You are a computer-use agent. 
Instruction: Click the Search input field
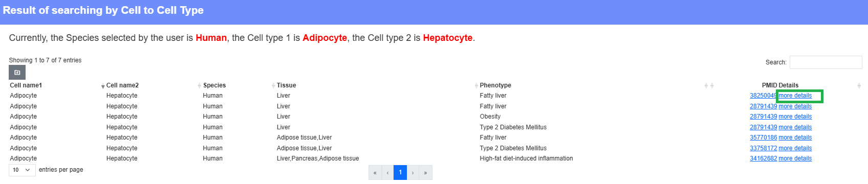click(x=826, y=62)
